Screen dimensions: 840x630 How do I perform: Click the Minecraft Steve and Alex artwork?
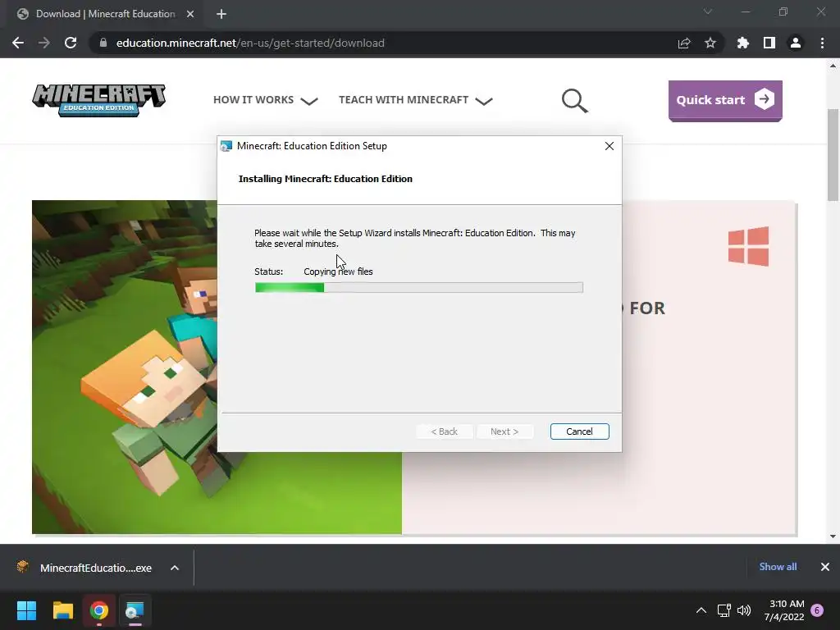(125, 367)
